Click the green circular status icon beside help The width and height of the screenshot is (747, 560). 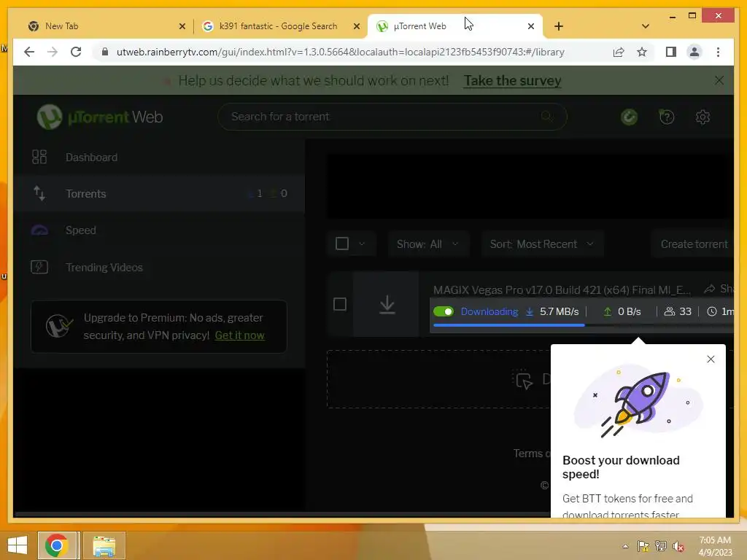pyautogui.click(x=630, y=117)
